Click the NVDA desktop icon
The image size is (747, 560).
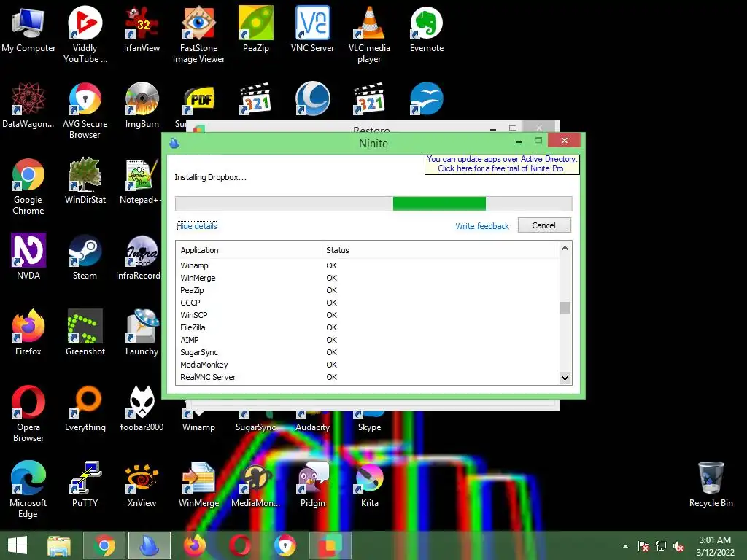pyautogui.click(x=28, y=257)
